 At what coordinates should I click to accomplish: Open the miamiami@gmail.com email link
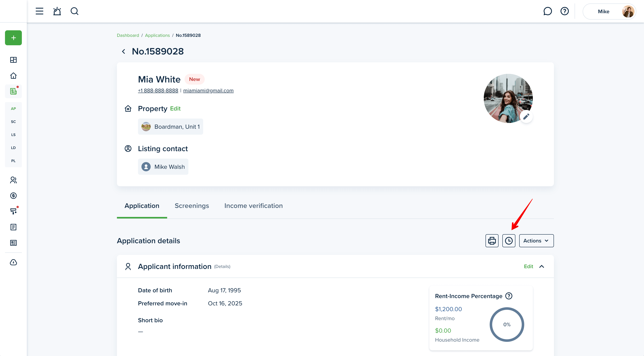(x=208, y=91)
